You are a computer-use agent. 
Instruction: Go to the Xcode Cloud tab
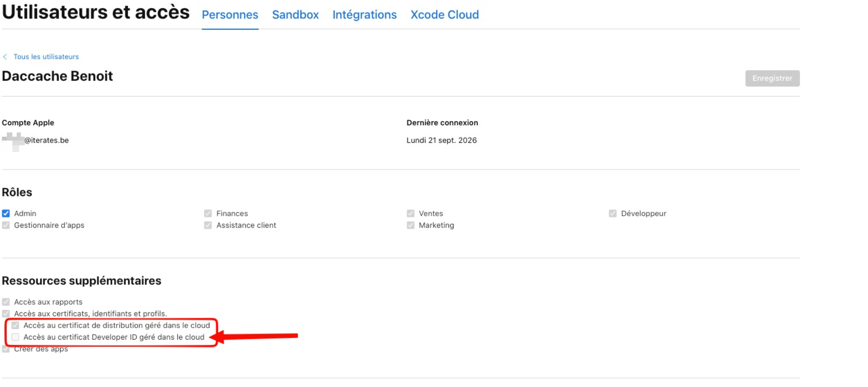445,15
